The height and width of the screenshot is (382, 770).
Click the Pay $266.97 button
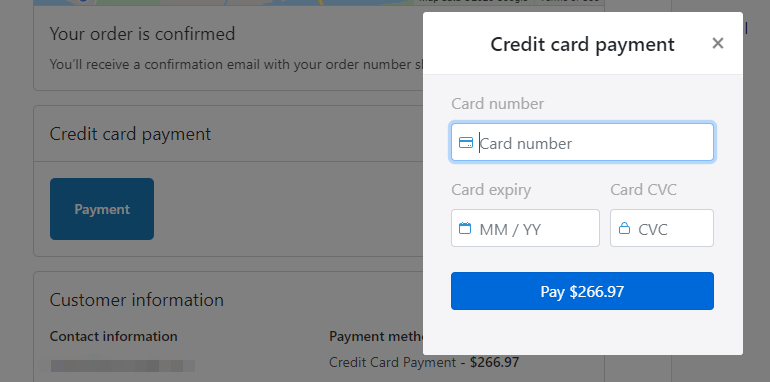coord(582,291)
